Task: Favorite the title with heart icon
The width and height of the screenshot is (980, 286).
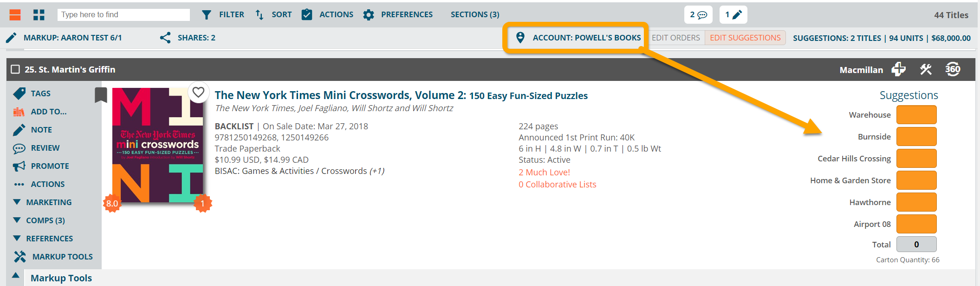Action: click(x=198, y=92)
